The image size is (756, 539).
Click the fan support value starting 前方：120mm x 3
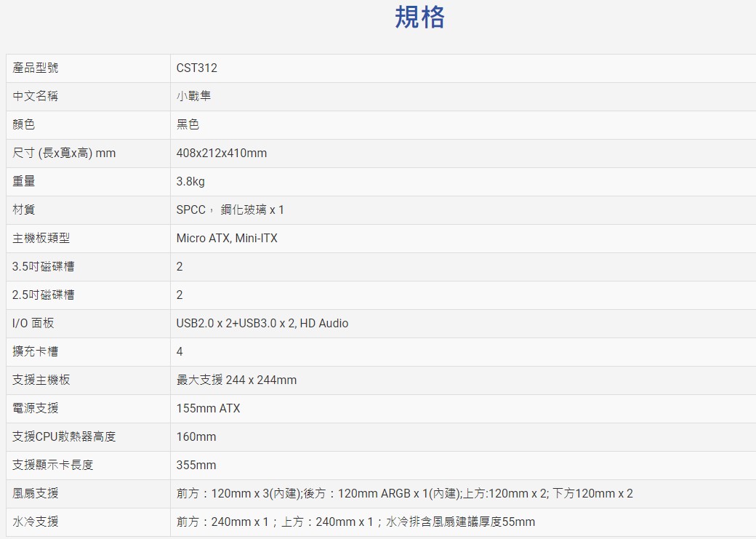coord(404,494)
